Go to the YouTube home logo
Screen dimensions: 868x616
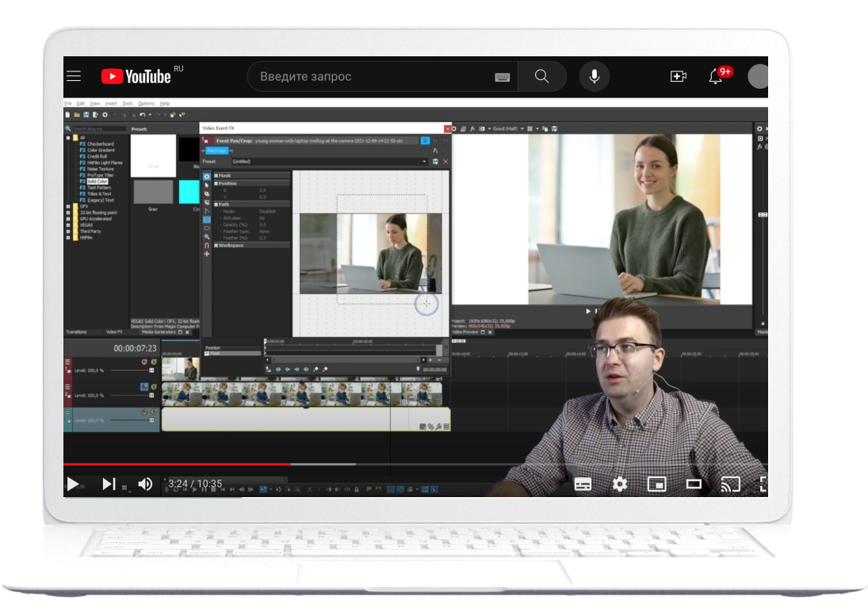point(136,76)
